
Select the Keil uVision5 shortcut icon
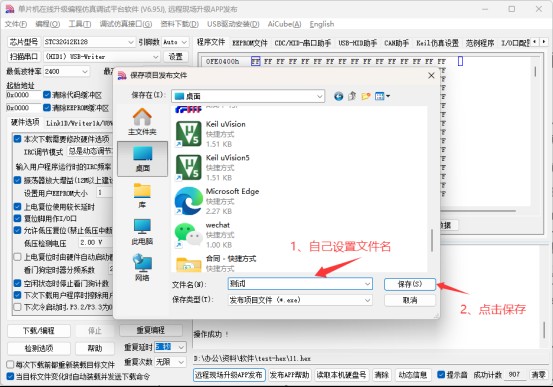point(189,168)
